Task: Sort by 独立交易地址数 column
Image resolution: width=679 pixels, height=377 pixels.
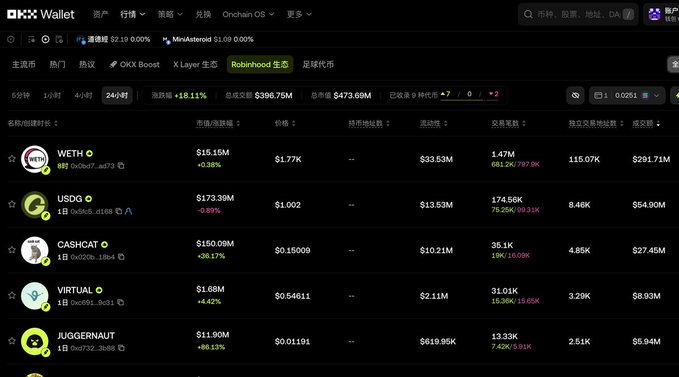Action: 596,123
